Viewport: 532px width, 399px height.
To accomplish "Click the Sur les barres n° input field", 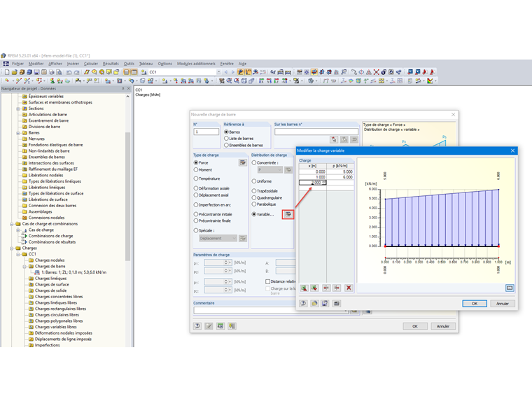I will (316, 132).
